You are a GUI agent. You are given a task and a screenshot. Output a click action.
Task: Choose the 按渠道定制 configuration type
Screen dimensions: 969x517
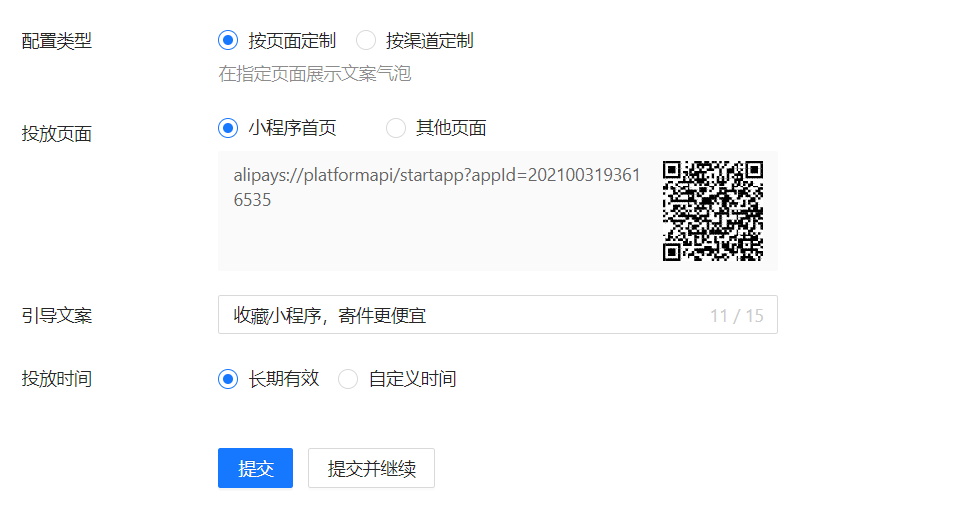click(x=366, y=41)
